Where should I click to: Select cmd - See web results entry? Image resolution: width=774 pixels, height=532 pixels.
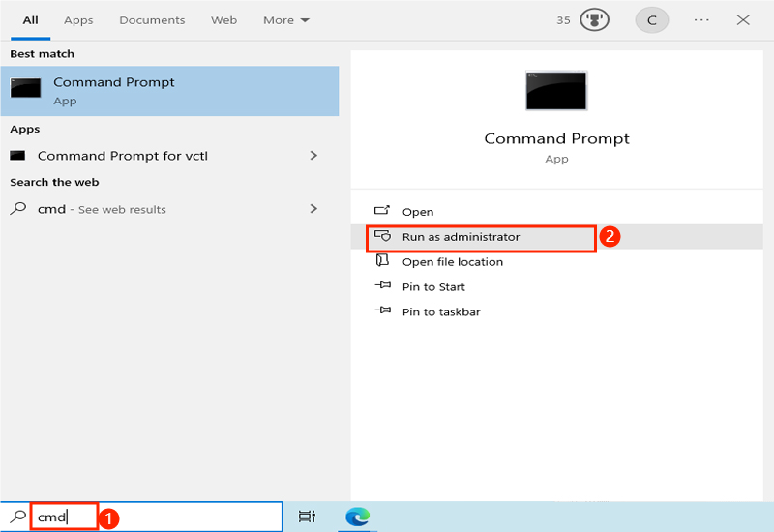[170, 209]
